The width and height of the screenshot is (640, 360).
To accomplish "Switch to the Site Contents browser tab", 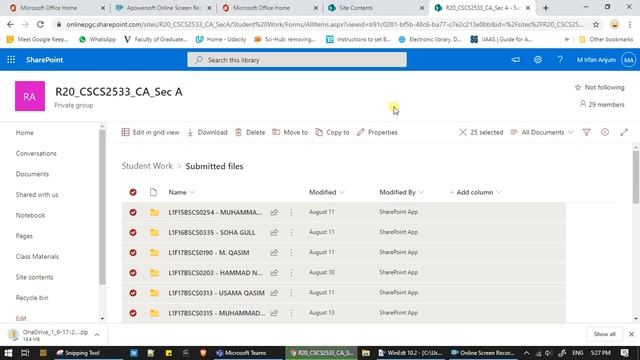I will coord(376,8).
